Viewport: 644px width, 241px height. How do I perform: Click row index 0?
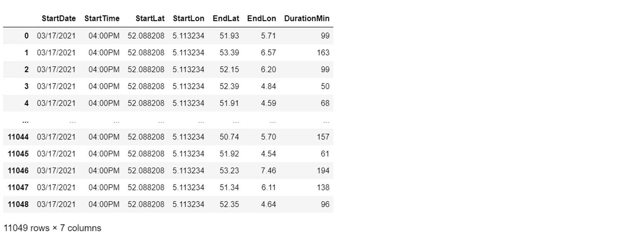click(26, 36)
